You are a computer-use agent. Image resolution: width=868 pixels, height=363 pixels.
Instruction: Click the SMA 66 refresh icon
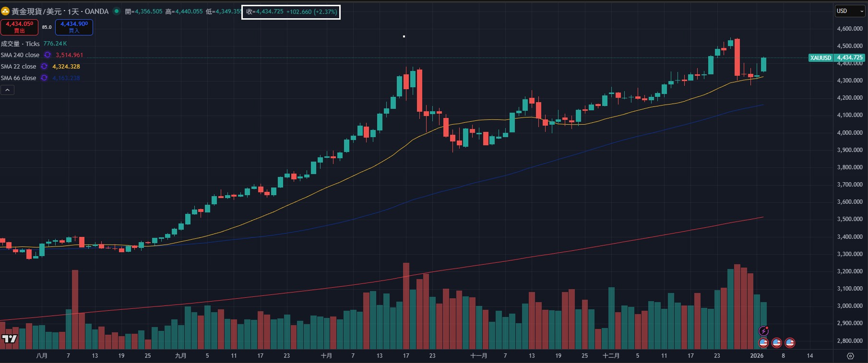point(44,78)
